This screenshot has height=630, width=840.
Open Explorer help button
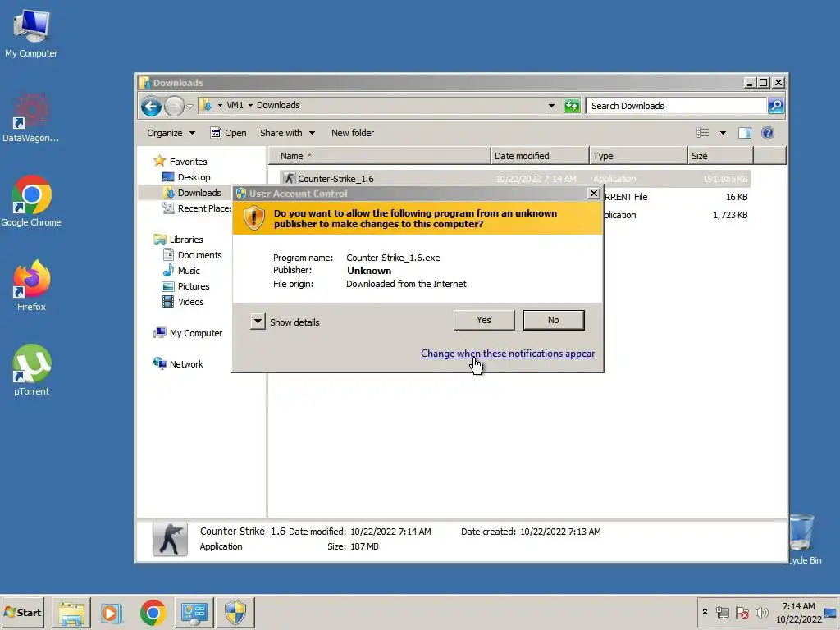767,133
